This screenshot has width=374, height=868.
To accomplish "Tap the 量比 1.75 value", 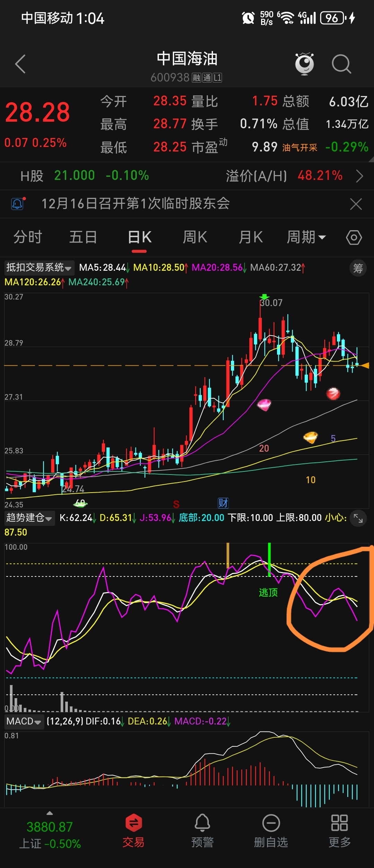I will (x=265, y=101).
